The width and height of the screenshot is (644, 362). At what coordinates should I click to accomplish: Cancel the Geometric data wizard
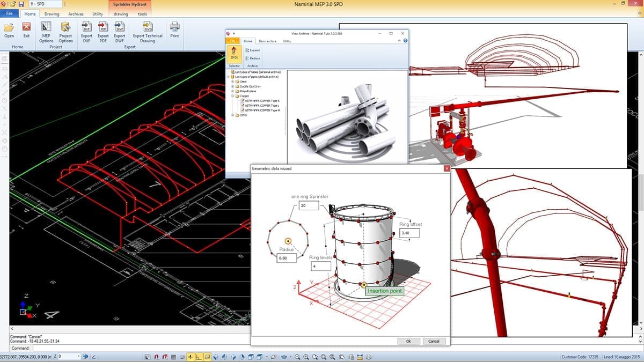tap(434, 341)
